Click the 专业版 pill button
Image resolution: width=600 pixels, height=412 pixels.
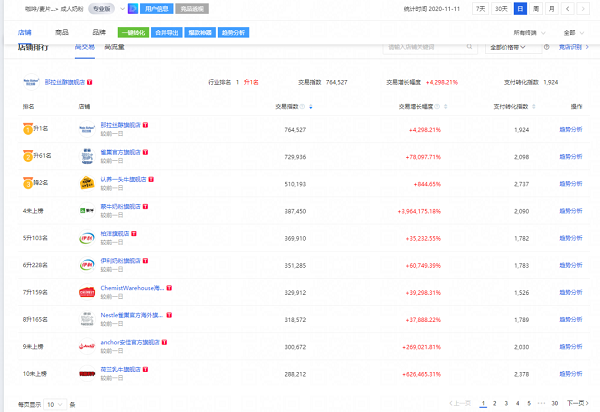pyautogui.click(x=102, y=8)
